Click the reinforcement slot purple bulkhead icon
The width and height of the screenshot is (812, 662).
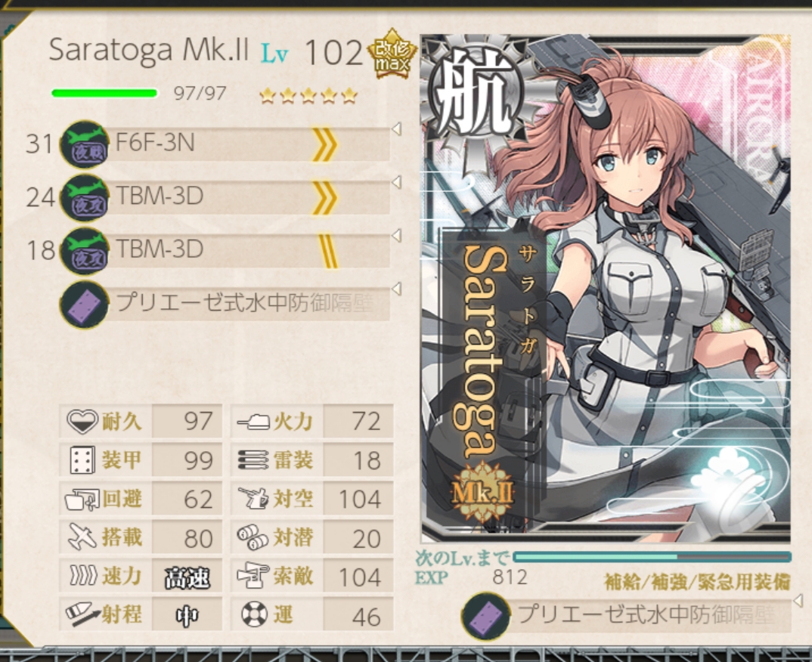pyautogui.click(x=485, y=617)
